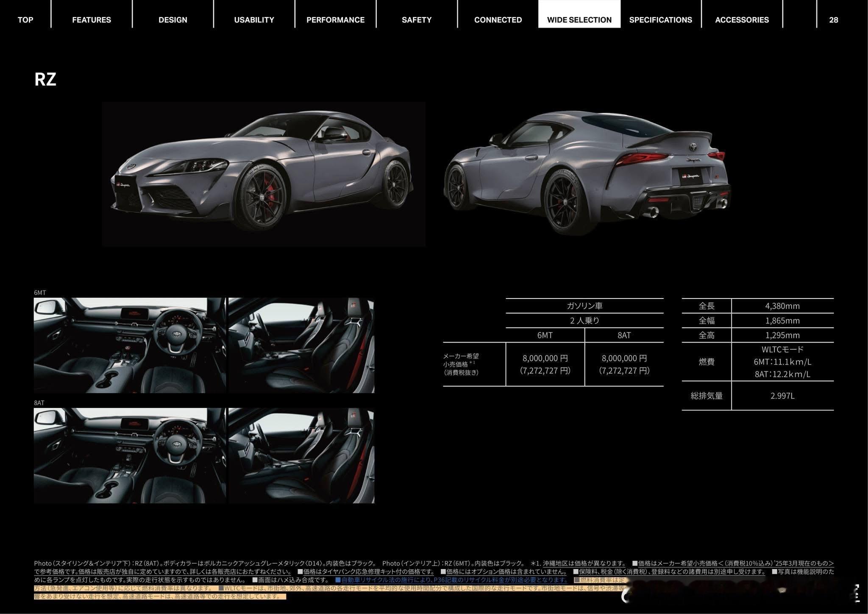Click the 6MT price 8,000,000 円
Screen dimensions: 868x614
pos(545,358)
